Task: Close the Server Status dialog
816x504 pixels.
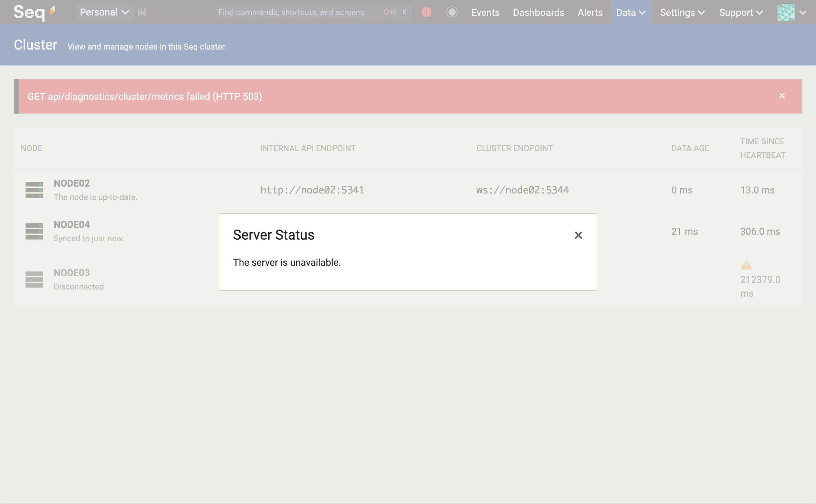Action: 578,235
